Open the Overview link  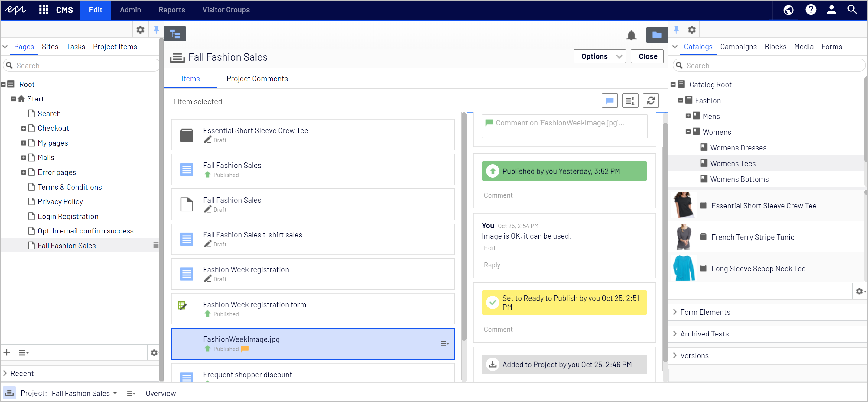[161, 393]
